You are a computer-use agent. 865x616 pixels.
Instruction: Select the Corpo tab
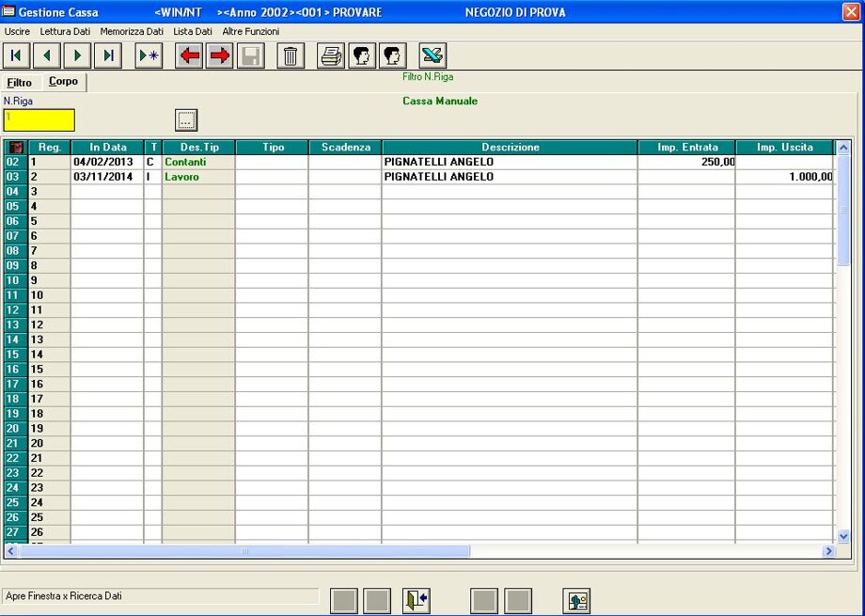coord(64,82)
